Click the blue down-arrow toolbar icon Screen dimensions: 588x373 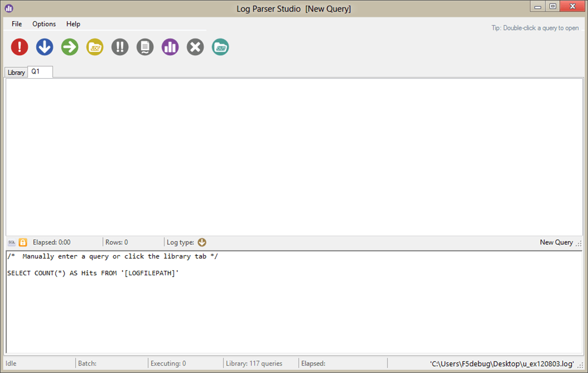[45, 47]
